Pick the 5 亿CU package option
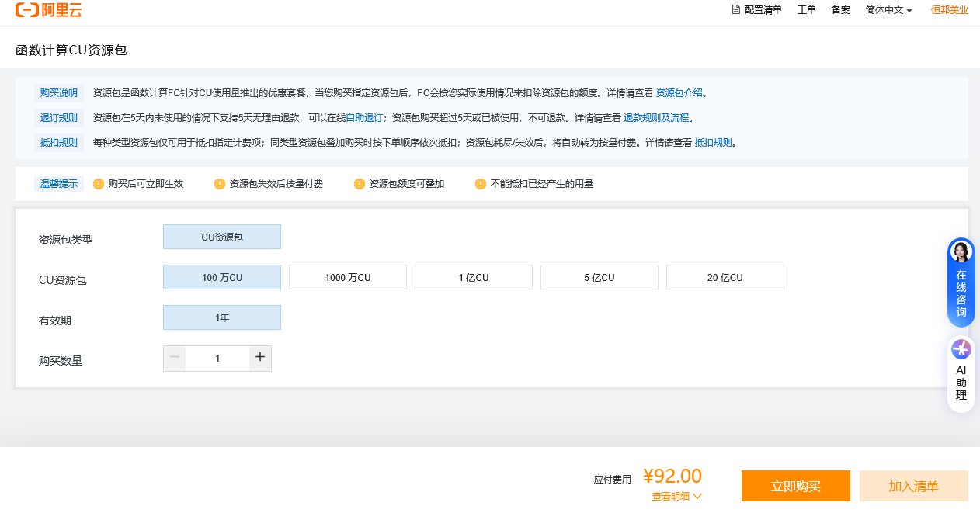The width and height of the screenshot is (980, 513). click(599, 277)
